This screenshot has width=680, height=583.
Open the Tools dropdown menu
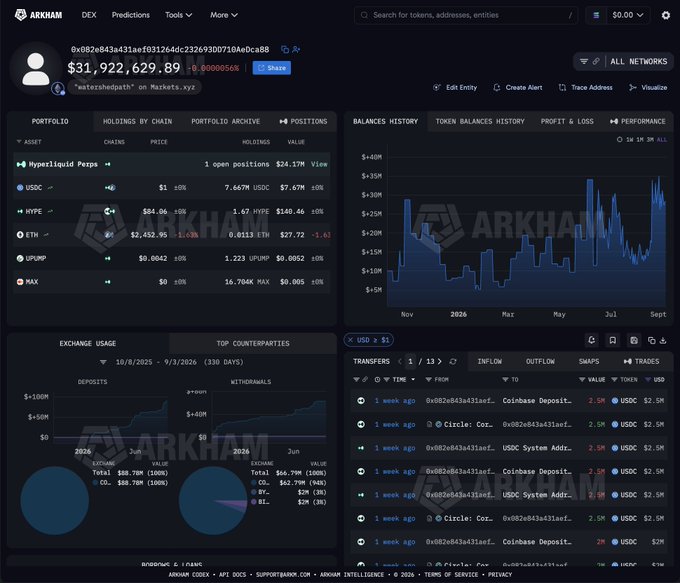178,15
